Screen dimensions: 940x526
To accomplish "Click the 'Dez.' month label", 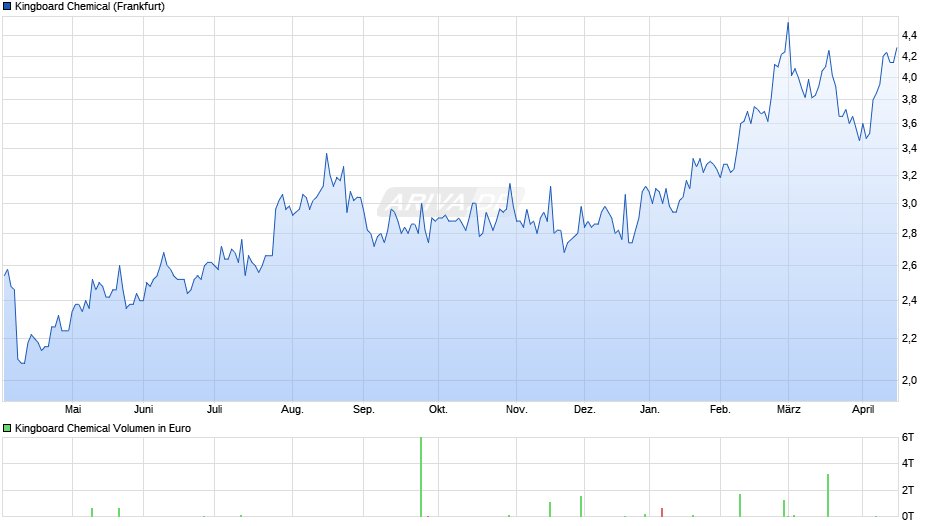I will pyautogui.click(x=585, y=410).
